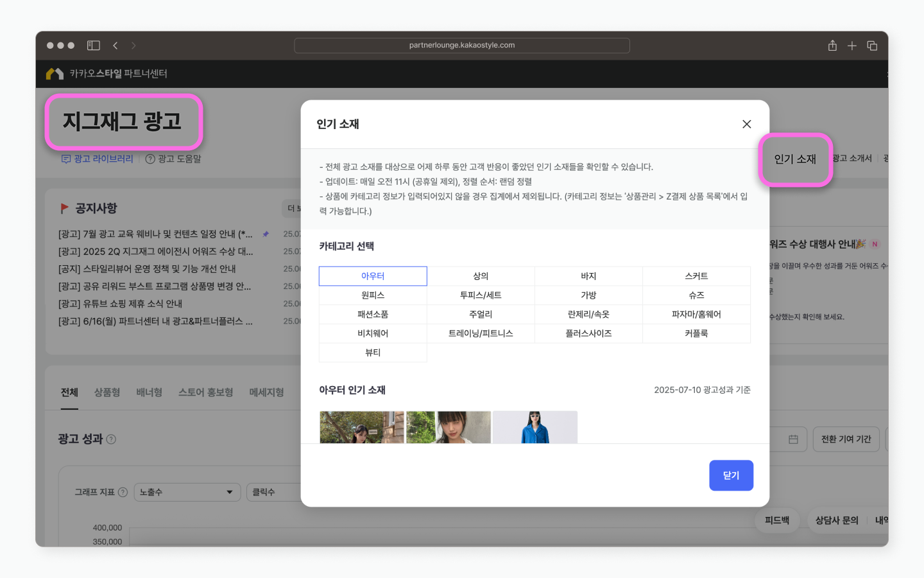Click the 전환 기여 기간 button
Image resolution: width=924 pixels, height=578 pixels.
846,439
